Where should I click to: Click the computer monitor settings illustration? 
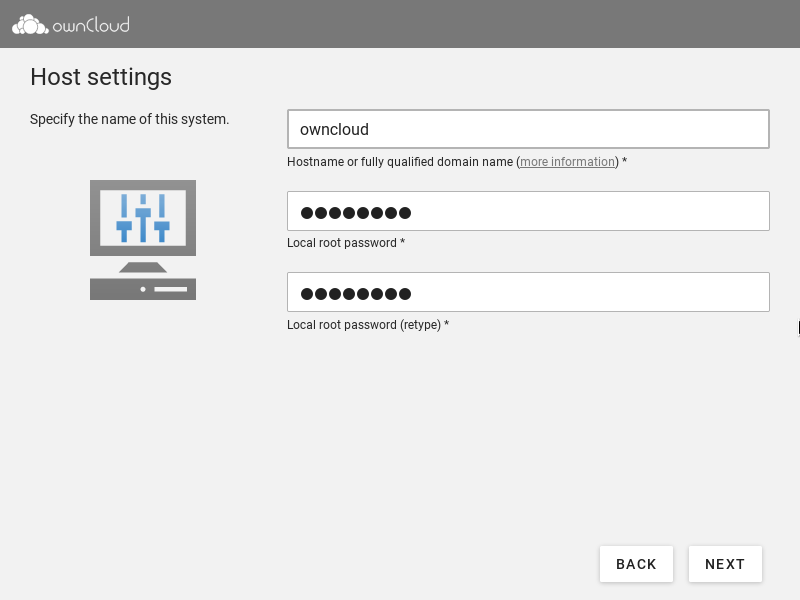(143, 219)
